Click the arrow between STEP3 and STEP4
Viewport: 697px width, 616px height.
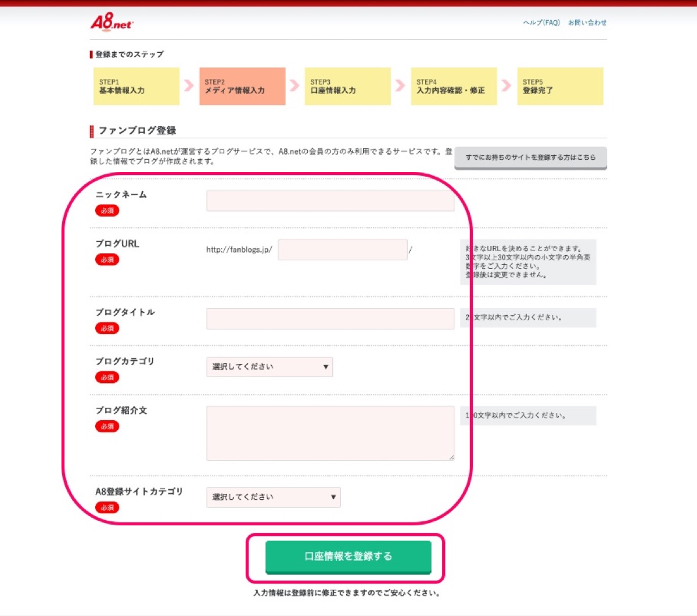400,85
